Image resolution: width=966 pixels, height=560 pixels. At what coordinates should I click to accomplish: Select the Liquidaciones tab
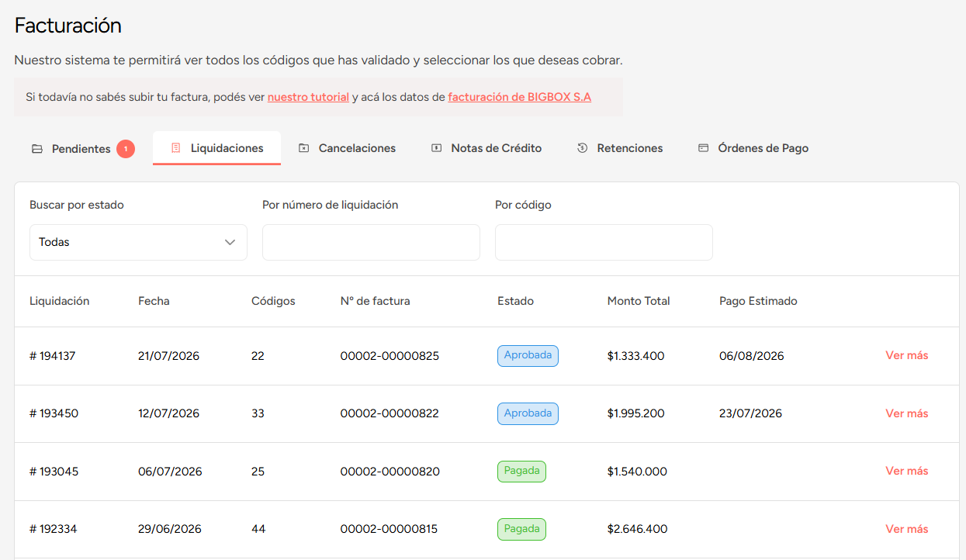[x=217, y=147]
